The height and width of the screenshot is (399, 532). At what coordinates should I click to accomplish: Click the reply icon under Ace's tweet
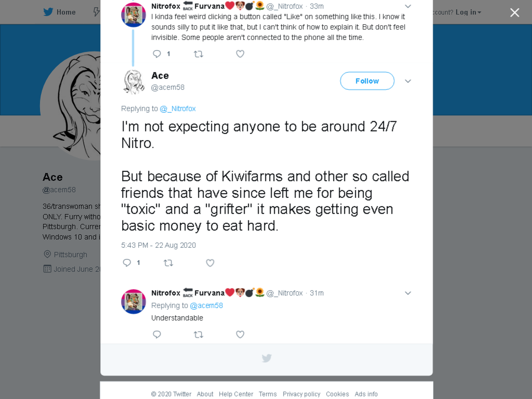127,262
